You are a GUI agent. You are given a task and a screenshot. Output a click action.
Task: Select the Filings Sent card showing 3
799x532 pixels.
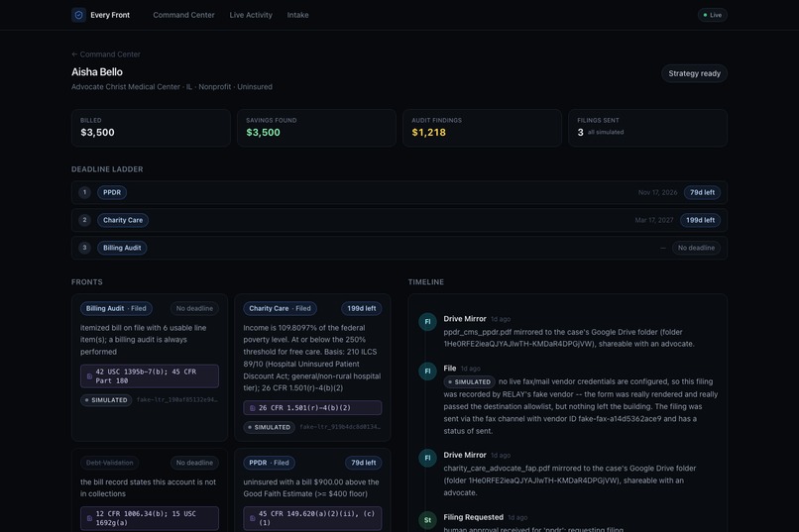pos(647,128)
